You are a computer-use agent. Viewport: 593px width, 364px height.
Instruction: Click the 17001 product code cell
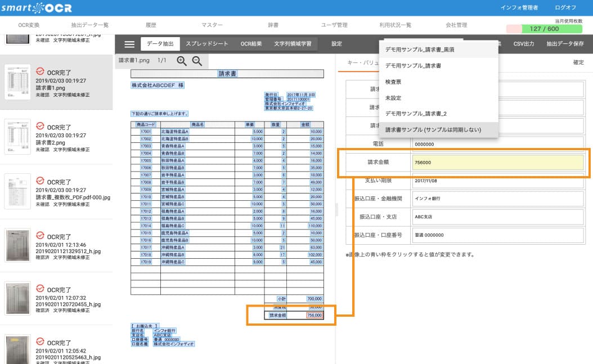[x=146, y=132]
